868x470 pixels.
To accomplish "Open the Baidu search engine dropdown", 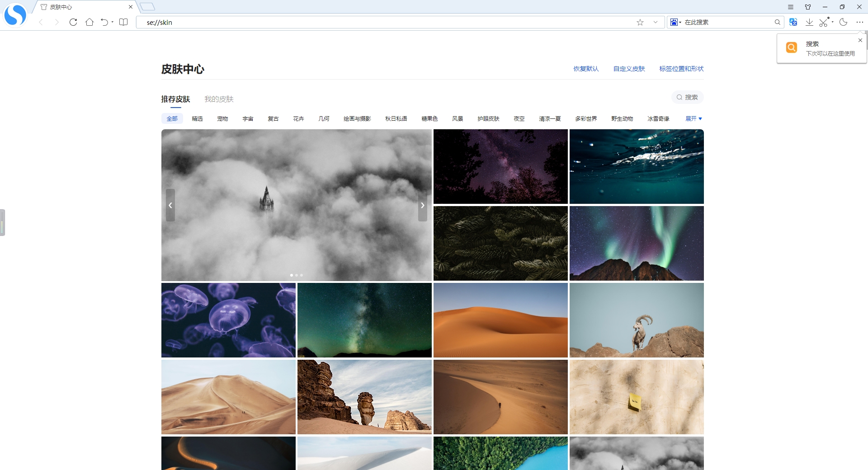I will point(676,22).
